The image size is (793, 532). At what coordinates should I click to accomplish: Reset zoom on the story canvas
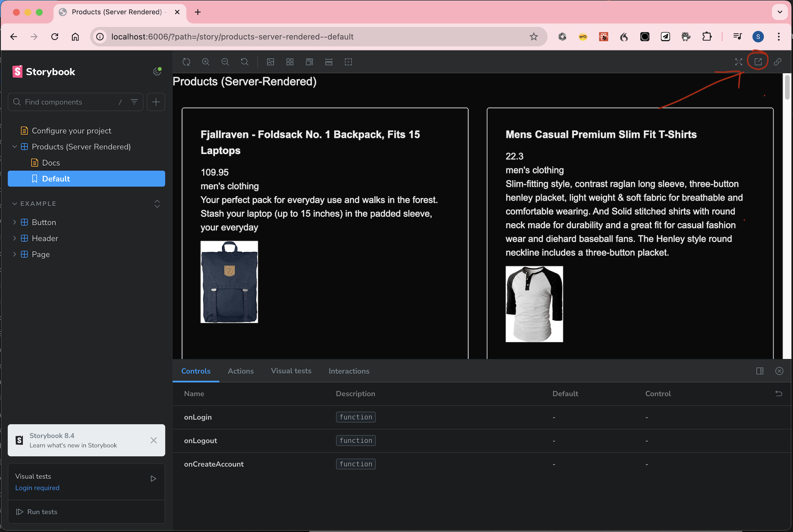click(245, 62)
